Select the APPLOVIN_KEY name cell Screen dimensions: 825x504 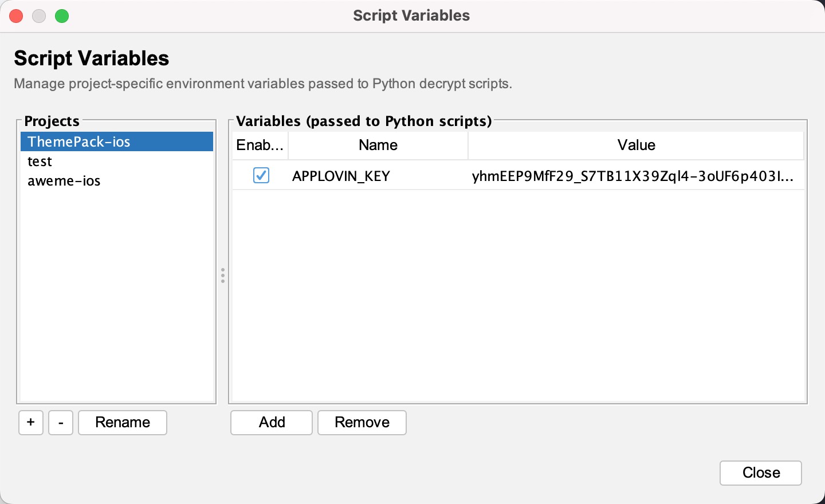[x=341, y=176]
